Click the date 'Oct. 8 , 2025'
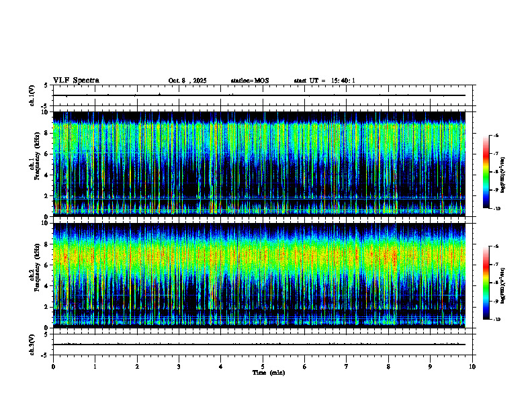532x411 pixels. pos(187,81)
